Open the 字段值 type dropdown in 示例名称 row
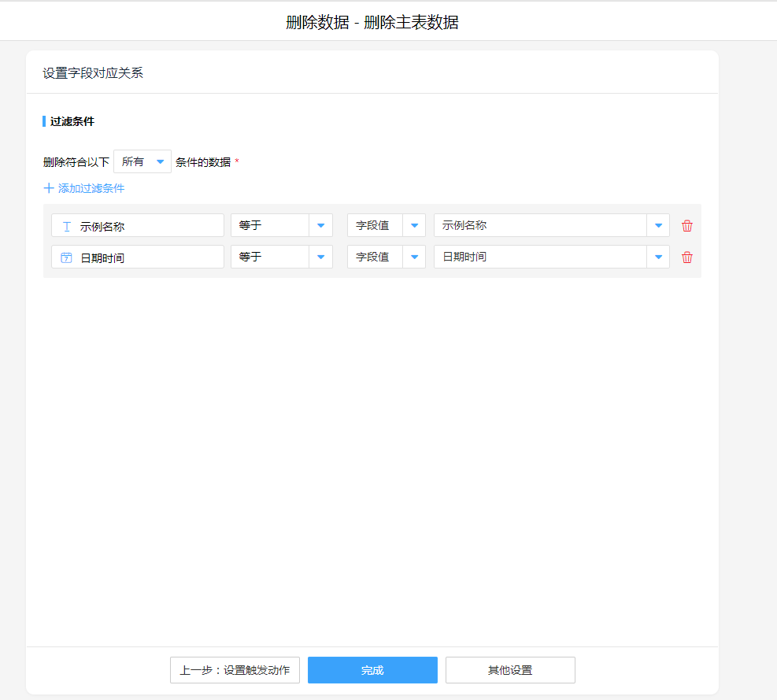This screenshot has width=777, height=700. [414, 225]
